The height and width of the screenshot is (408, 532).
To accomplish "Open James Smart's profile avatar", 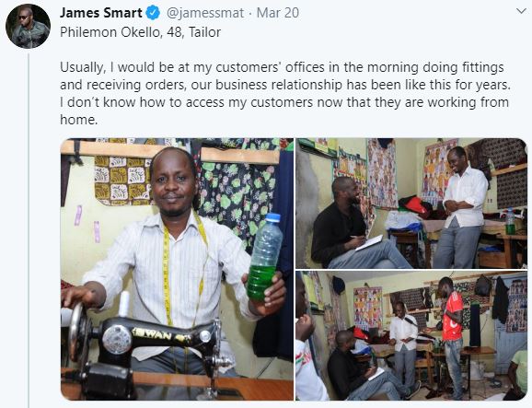I will [x=29, y=27].
